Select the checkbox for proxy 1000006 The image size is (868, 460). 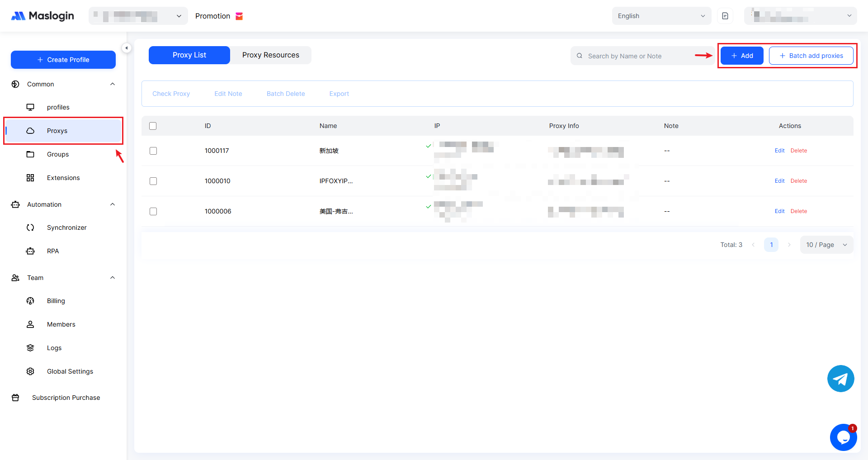[153, 211]
